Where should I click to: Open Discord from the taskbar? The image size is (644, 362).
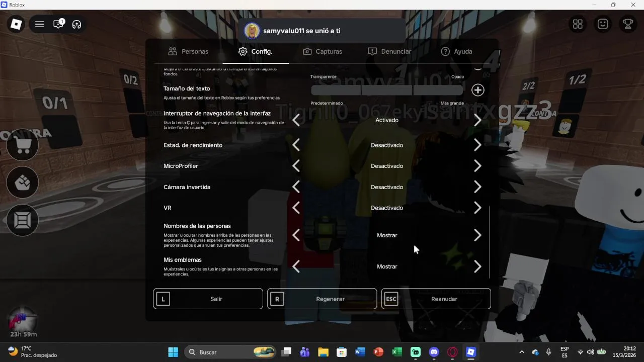[434, 352]
